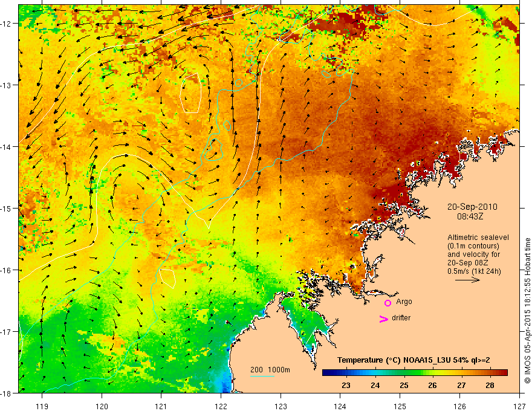Click longitude axis label 120
This screenshot has width=532, height=411.
(102, 406)
